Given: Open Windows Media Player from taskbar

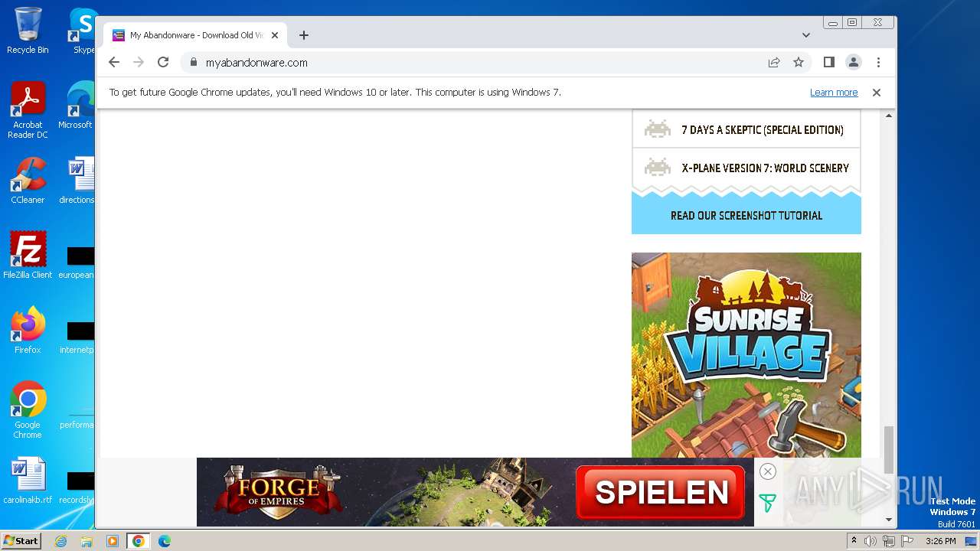Looking at the screenshot, I should pyautogui.click(x=113, y=541).
